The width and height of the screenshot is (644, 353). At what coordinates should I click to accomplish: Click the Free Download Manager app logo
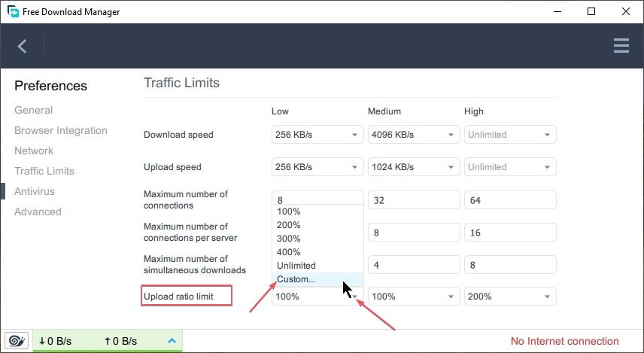click(13, 11)
